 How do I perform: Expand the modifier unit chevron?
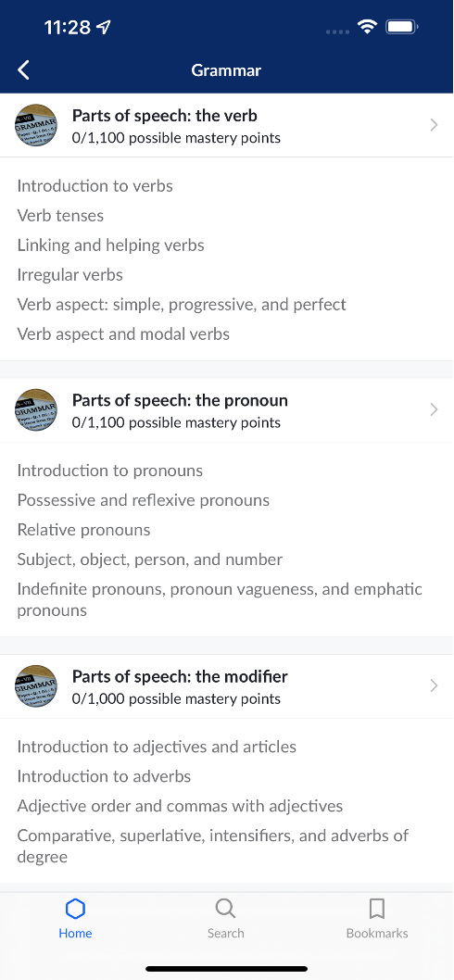click(434, 686)
